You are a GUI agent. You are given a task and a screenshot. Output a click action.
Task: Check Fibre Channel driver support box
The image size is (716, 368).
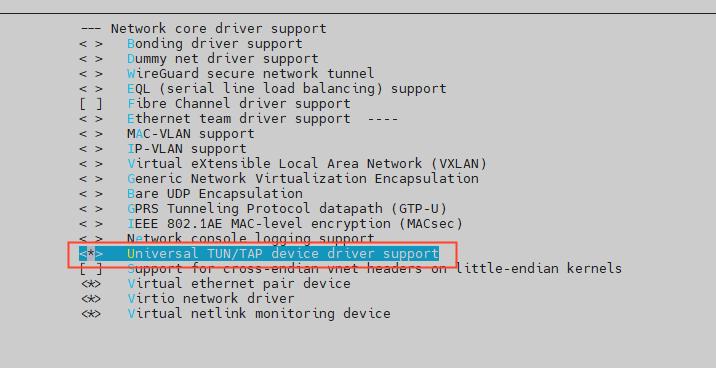[91, 104]
